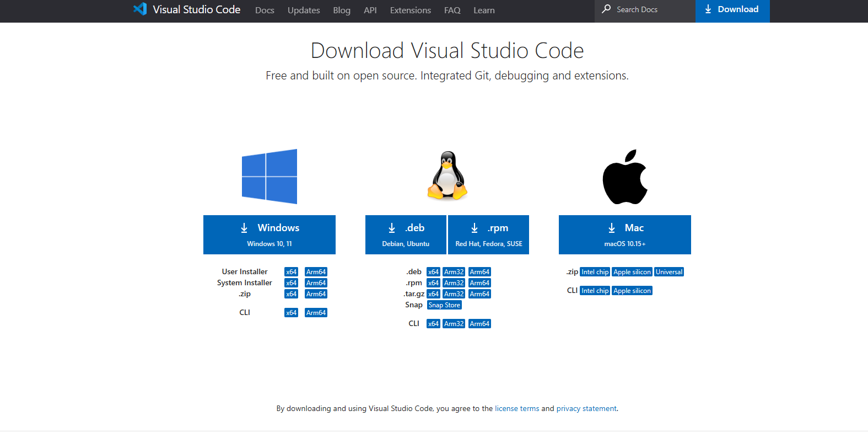Screen dimensions: 868x432
Task: Get the Linux CLI Arm64 build
Action: click(x=479, y=324)
